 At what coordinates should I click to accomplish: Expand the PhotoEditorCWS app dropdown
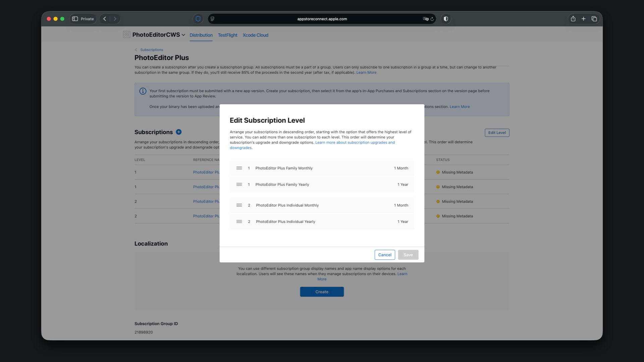click(x=183, y=35)
